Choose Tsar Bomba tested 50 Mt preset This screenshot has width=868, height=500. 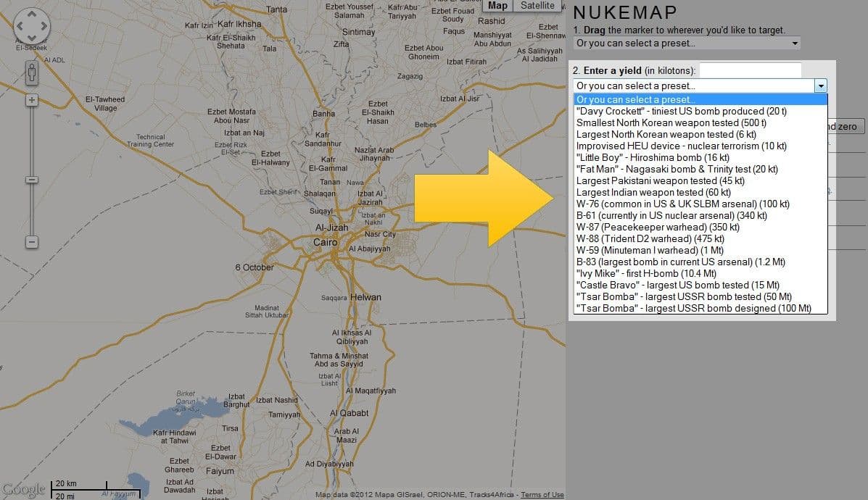[x=700, y=297]
